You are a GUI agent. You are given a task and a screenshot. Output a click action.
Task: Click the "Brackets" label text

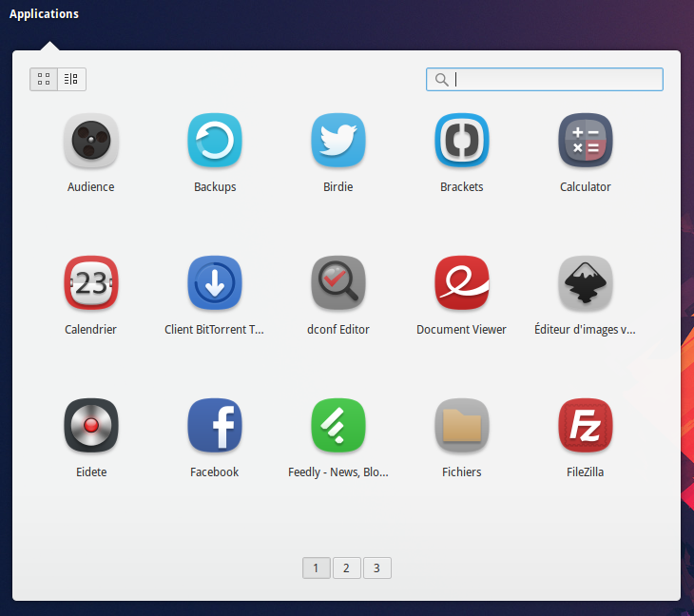(x=462, y=186)
